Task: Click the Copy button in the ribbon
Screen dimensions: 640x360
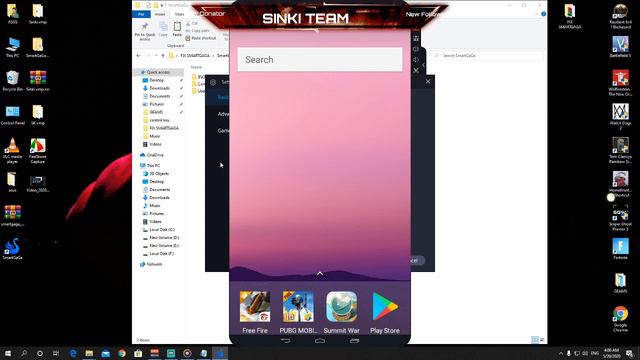Action: pos(163,29)
